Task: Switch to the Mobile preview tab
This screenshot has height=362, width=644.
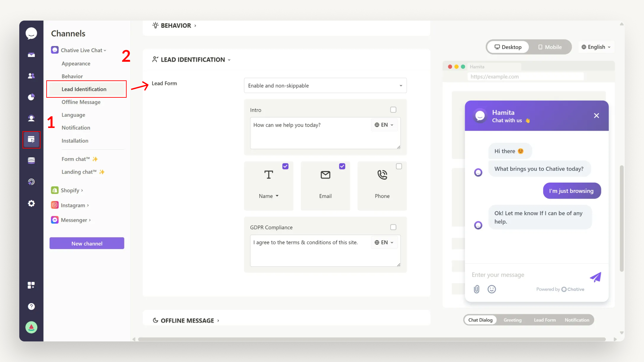Action: point(550,47)
